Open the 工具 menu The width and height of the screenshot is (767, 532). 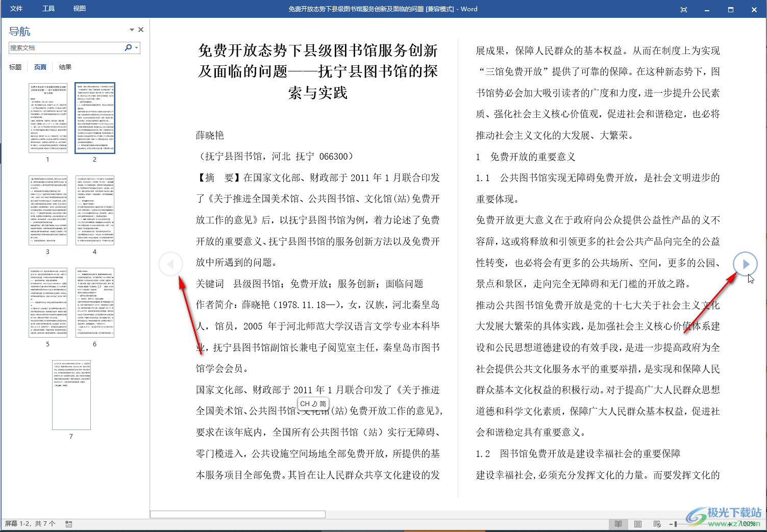coord(48,9)
